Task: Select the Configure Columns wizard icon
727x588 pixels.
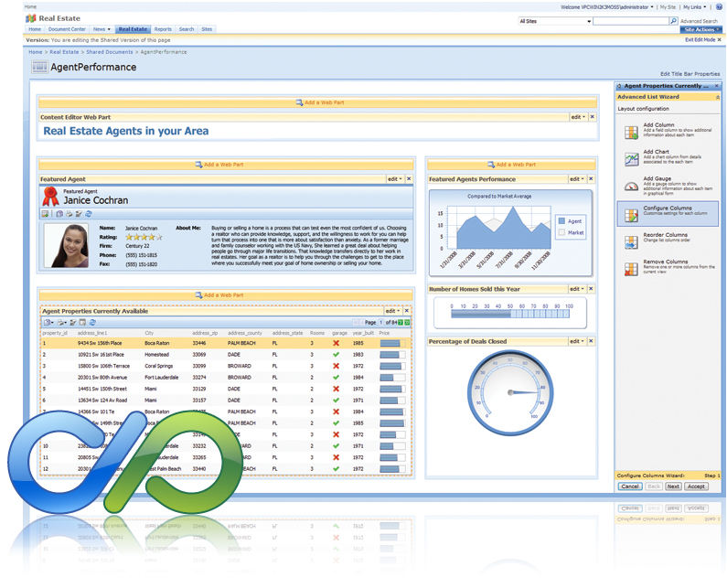Action: 631,216
